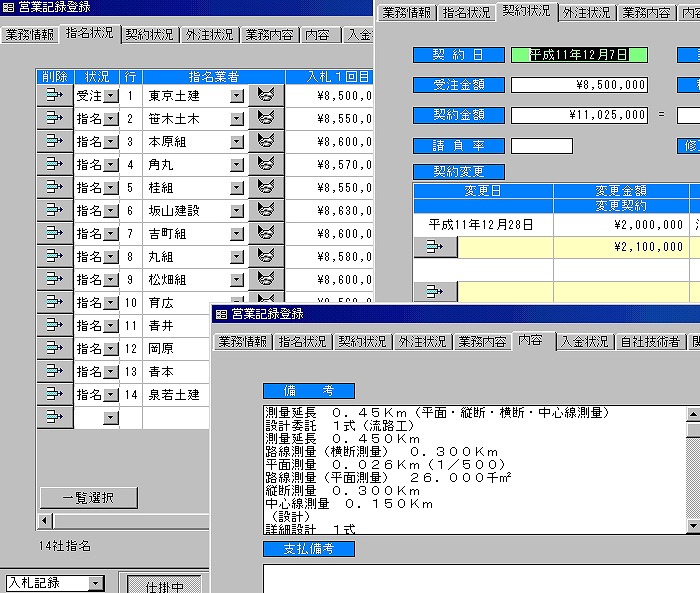Click the cat face icon beside 笹木土木
Screen dimensions: 700x593
point(266,119)
